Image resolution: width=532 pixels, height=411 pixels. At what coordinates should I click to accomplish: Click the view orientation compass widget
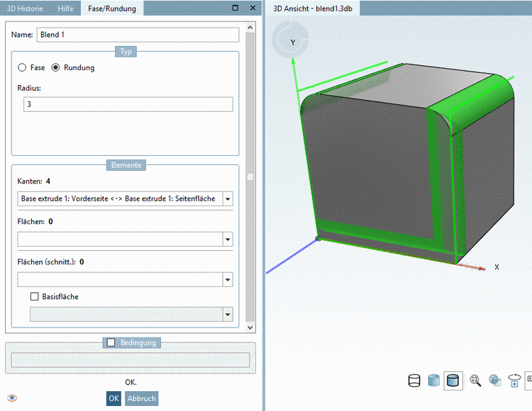tap(290, 39)
